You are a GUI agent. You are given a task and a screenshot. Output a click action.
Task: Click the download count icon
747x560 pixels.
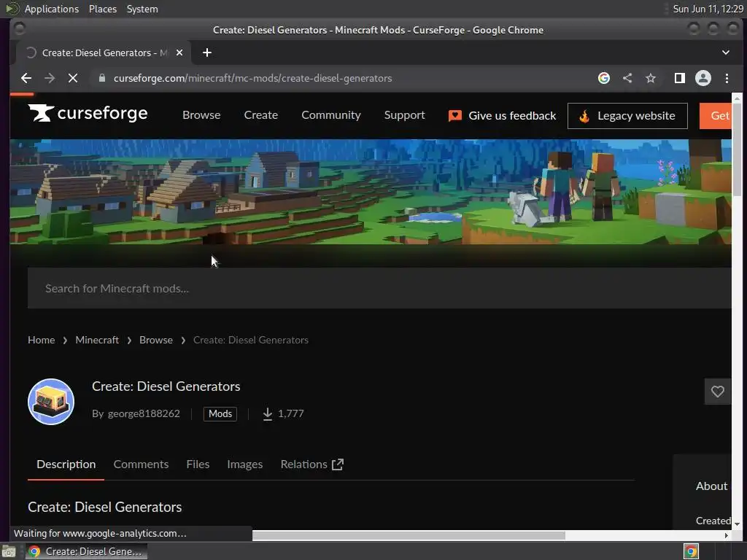[268, 414]
